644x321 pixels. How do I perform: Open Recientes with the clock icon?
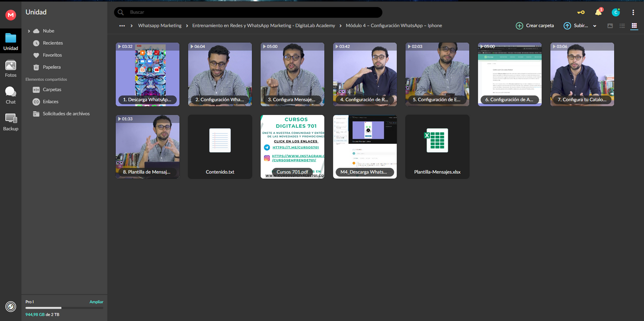click(x=36, y=43)
